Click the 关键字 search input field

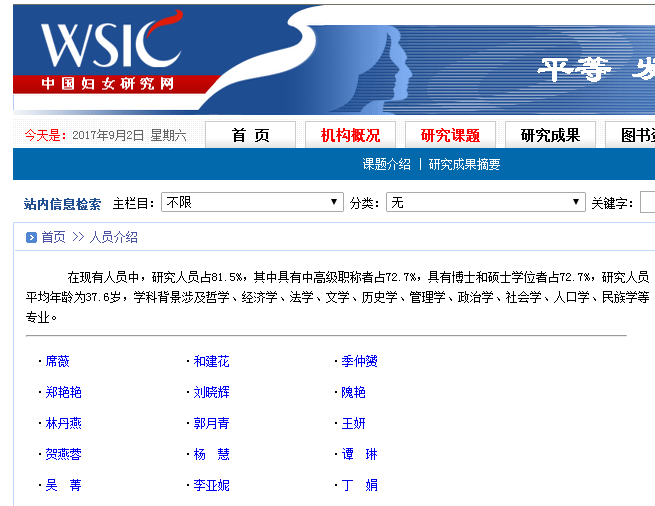[647, 203]
